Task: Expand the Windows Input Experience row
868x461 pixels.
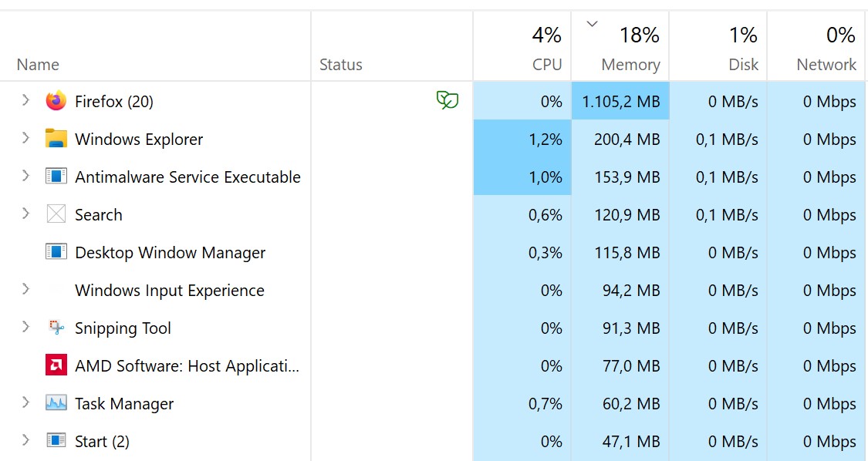Action: [25, 289]
